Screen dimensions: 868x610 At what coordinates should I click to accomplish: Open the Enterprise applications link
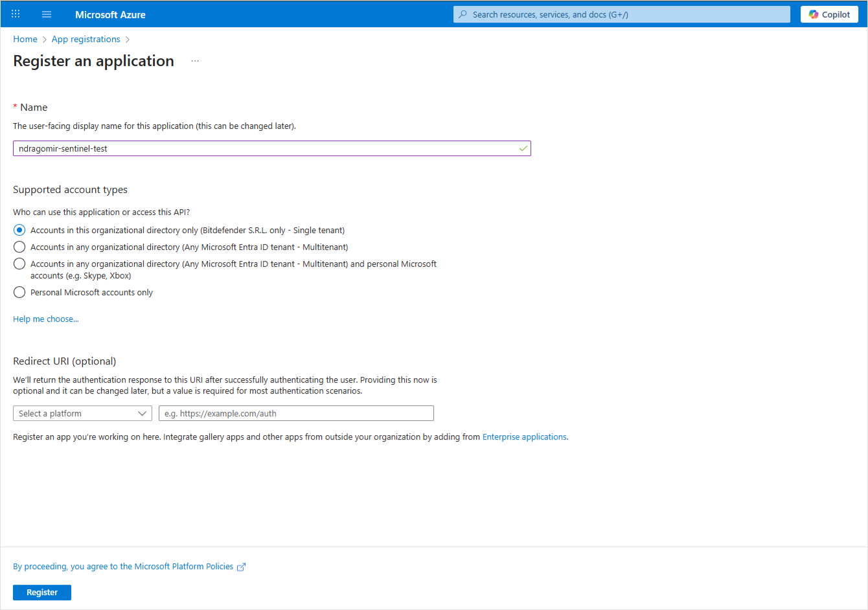point(525,437)
